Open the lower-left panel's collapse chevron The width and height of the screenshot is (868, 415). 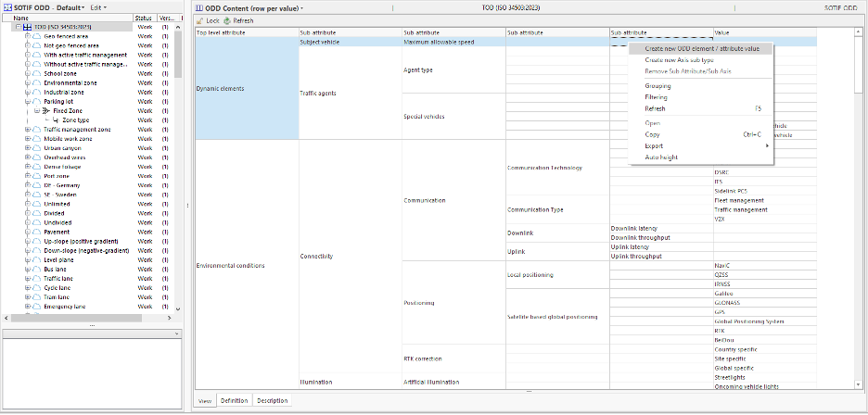click(x=176, y=333)
